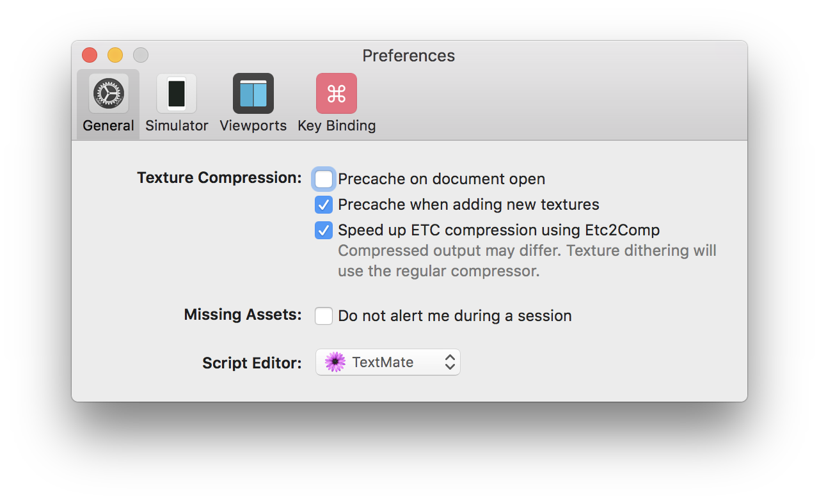Click the Simulator phone icon
This screenshot has height=504, width=819.
tap(177, 93)
